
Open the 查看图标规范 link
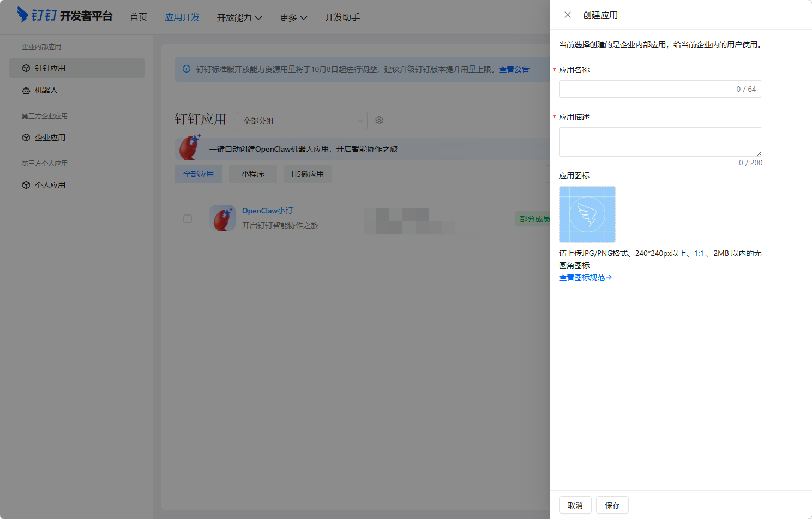(x=585, y=277)
